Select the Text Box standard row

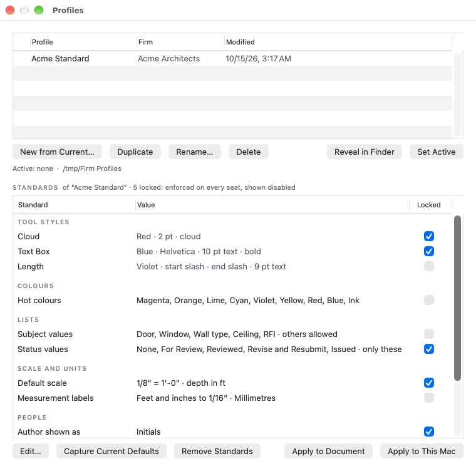pos(232,251)
